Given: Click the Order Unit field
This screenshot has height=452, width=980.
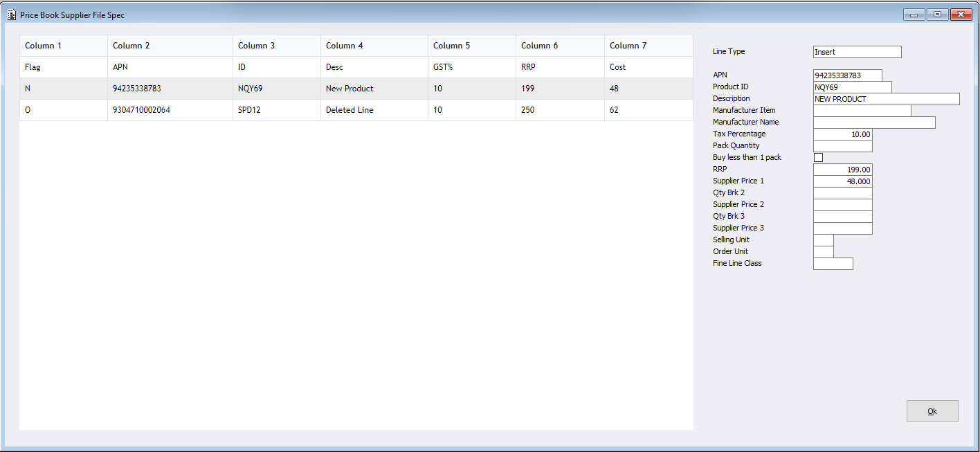Looking at the screenshot, I should 824,252.
